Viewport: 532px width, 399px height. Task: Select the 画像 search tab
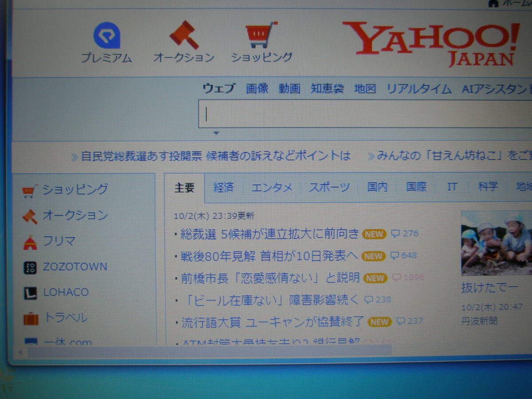[x=257, y=88]
